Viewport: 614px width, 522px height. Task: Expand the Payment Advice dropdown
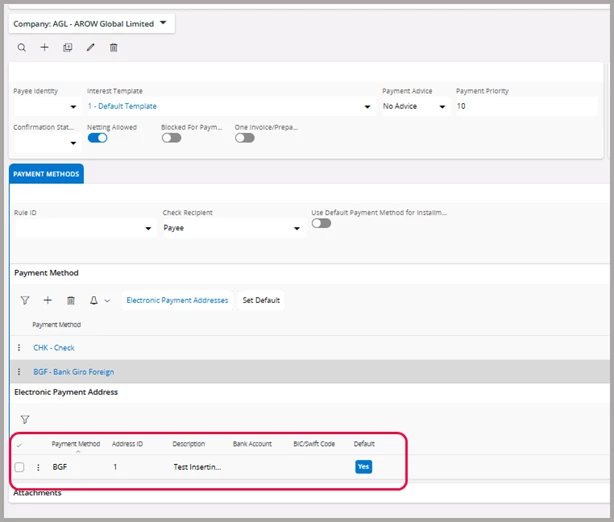[442, 106]
